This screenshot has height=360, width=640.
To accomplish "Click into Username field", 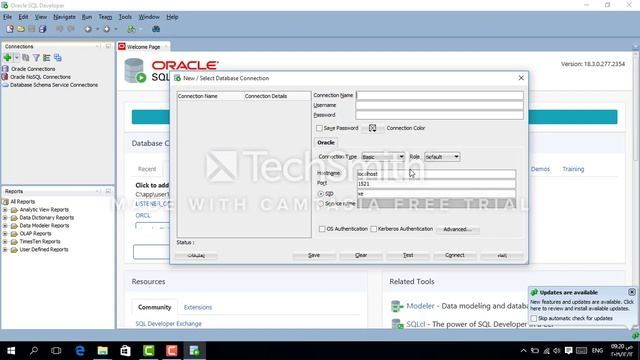I will pyautogui.click(x=439, y=105).
